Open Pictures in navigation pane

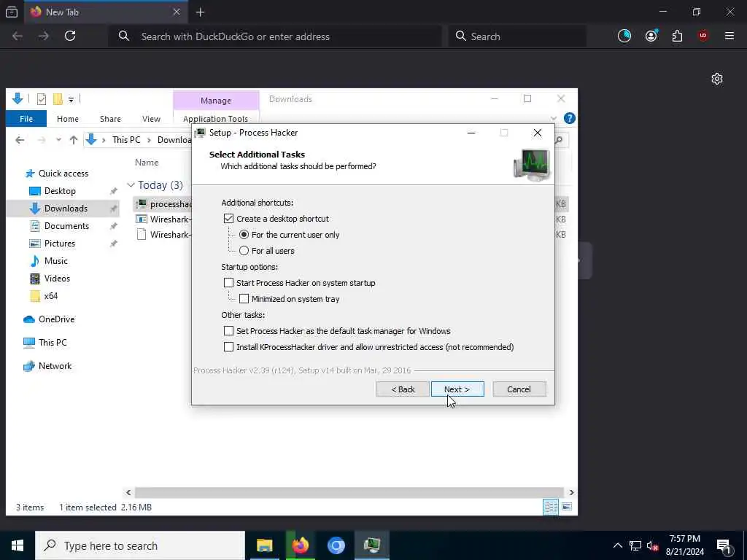[59, 244]
